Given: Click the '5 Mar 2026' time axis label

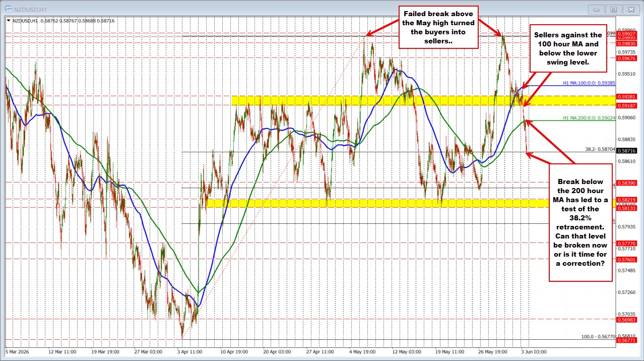Looking at the screenshot, I should coord(18,351).
